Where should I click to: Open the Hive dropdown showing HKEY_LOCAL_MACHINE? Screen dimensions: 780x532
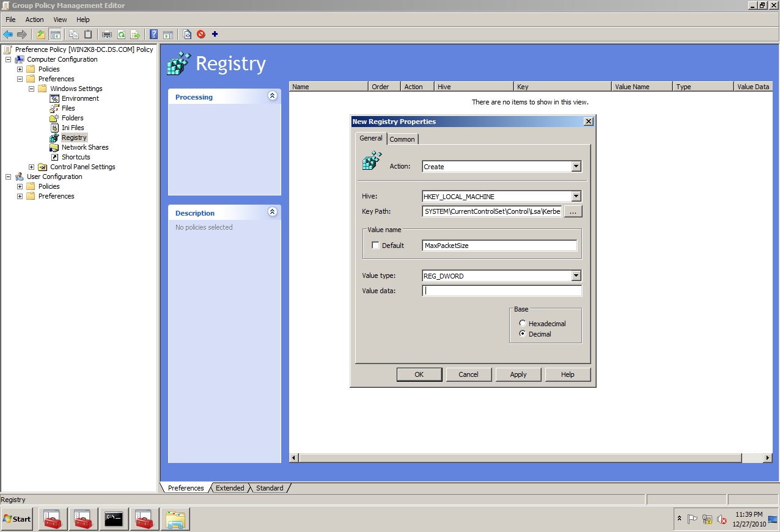[576, 196]
